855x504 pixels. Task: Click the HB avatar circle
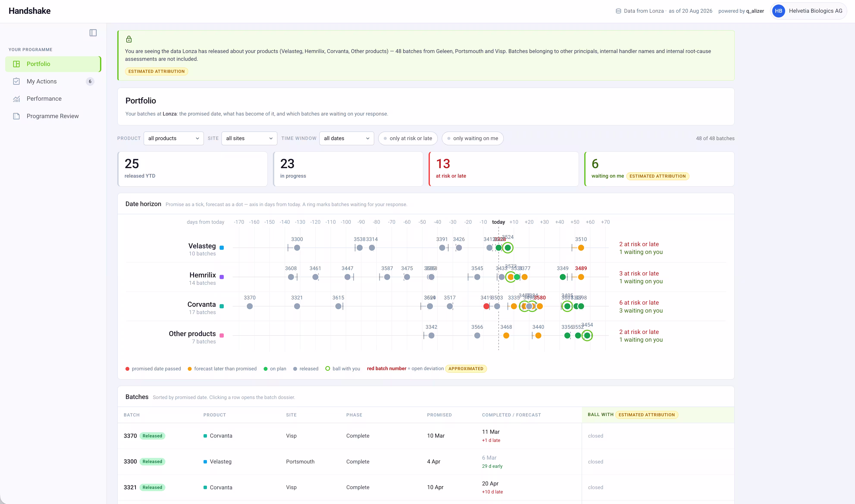pyautogui.click(x=779, y=11)
